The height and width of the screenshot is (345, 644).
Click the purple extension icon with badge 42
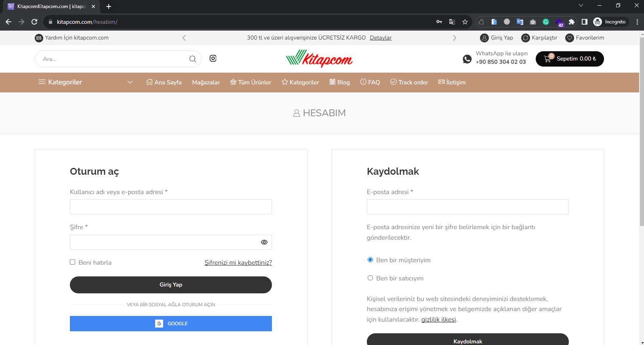click(x=559, y=23)
